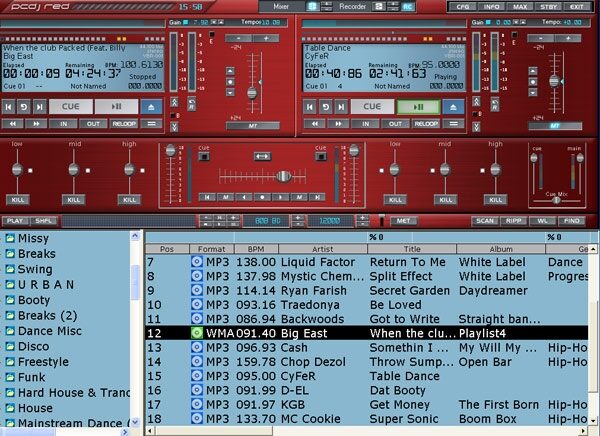Image resolution: width=600 pixels, height=436 pixels.
Task: Click the INFO button in top bar
Action: coord(491,7)
